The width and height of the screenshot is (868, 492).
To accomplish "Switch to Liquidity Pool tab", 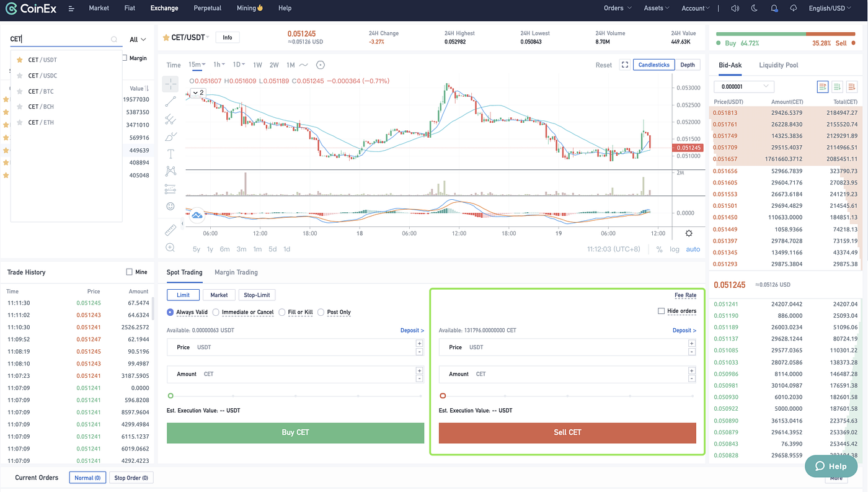I will click(778, 65).
